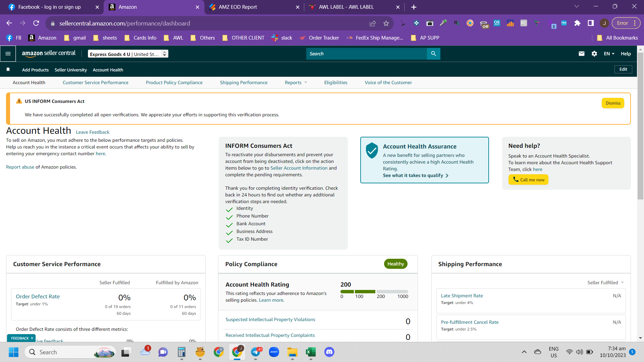The width and height of the screenshot is (644, 362).
Task: Click the Seller Central search magnifier button
Action: pyautogui.click(x=433, y=54)
